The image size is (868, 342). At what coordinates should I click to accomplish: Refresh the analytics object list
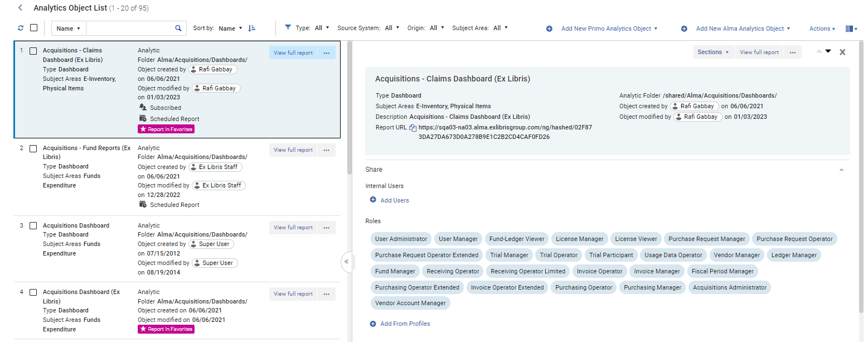tap(21, 28)
